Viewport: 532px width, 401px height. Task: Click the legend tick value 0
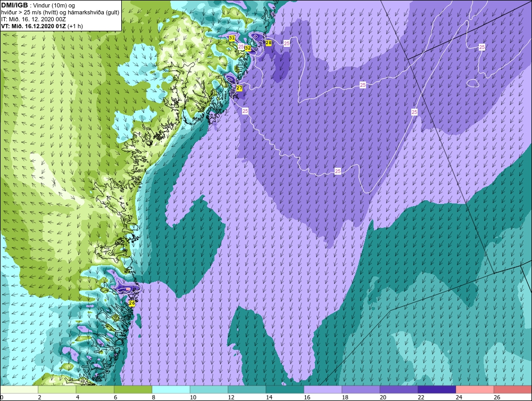point(2,397)
